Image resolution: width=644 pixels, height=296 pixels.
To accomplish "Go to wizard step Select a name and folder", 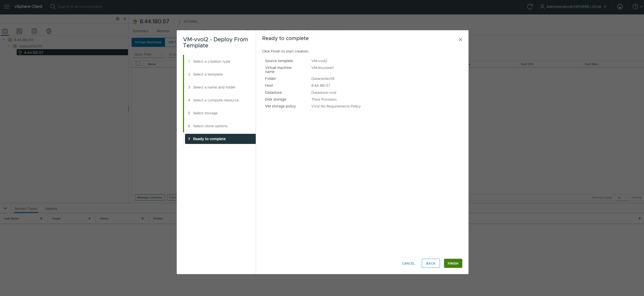I will click(214, 87).
